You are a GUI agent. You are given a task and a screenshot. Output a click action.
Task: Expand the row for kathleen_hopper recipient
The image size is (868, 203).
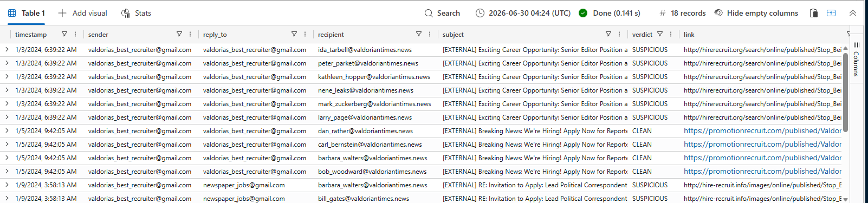[7, 76]
